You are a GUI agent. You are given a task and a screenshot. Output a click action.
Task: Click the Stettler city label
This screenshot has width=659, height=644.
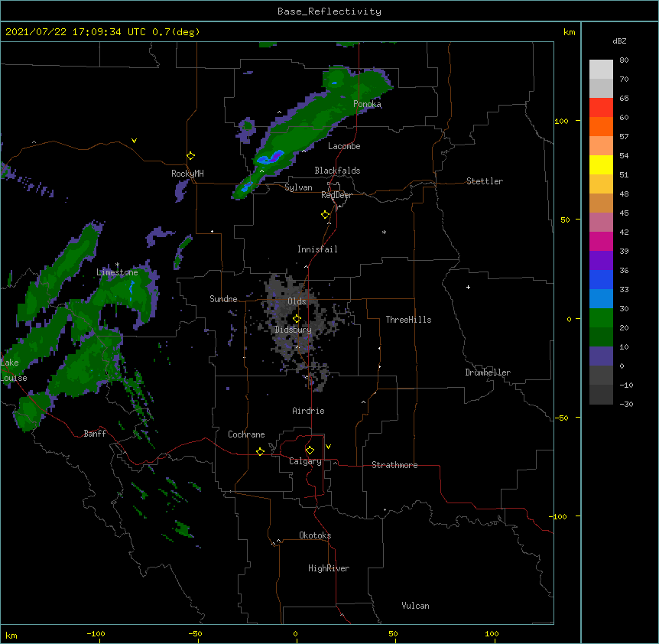coord(485,181)
